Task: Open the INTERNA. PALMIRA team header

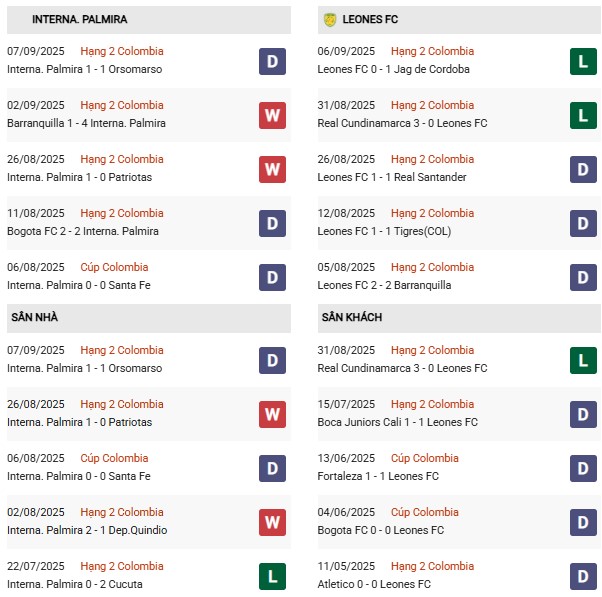Action: coord(149,20)
